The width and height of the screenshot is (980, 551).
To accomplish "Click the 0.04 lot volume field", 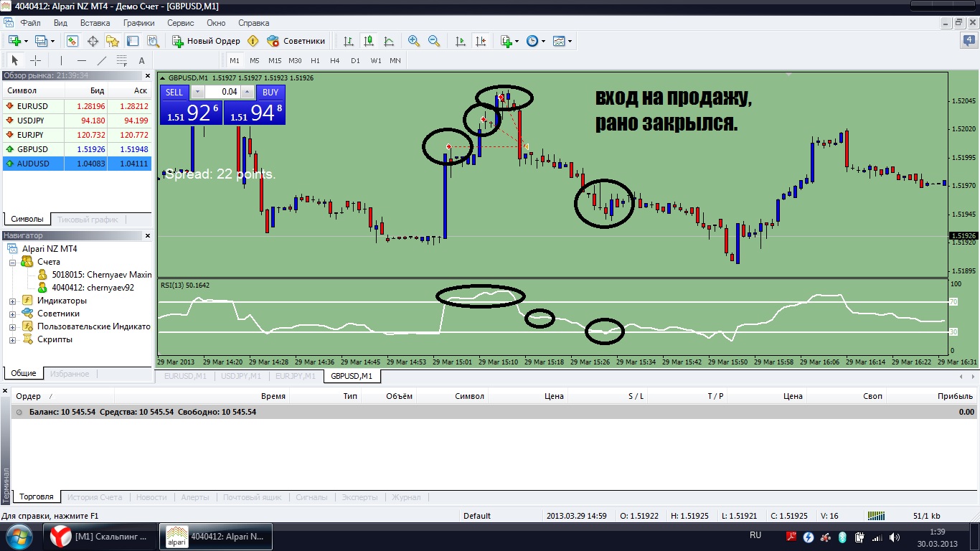I will pyautogui.click(x=222, y=92).
